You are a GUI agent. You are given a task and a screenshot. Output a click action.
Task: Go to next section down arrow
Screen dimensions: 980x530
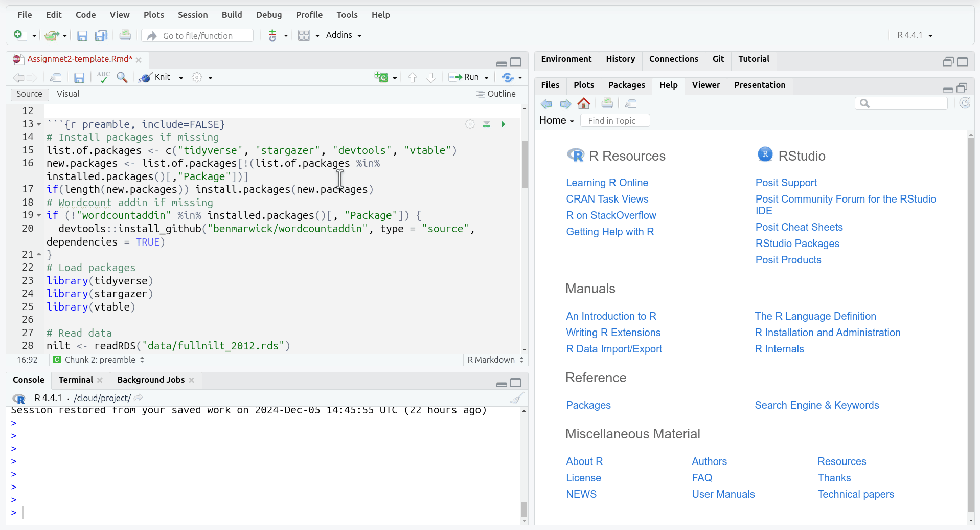431,77
